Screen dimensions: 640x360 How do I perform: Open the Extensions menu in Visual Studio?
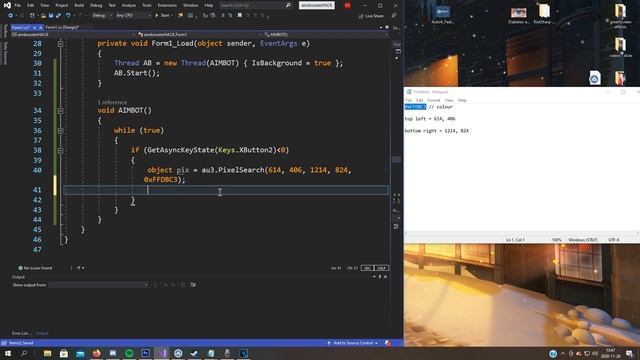pyautogui.click(x=167, y=5)
